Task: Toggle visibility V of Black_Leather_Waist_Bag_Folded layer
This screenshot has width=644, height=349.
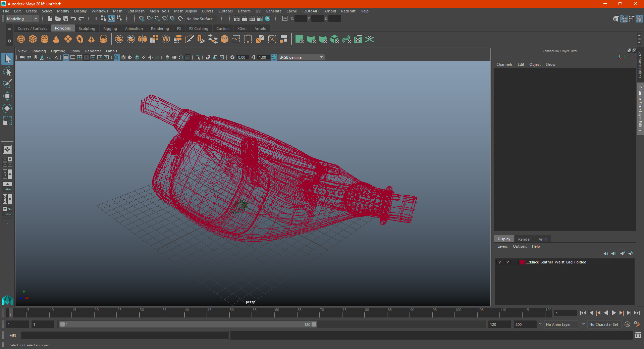Action: pyautogui.click(x=499, y=262)
